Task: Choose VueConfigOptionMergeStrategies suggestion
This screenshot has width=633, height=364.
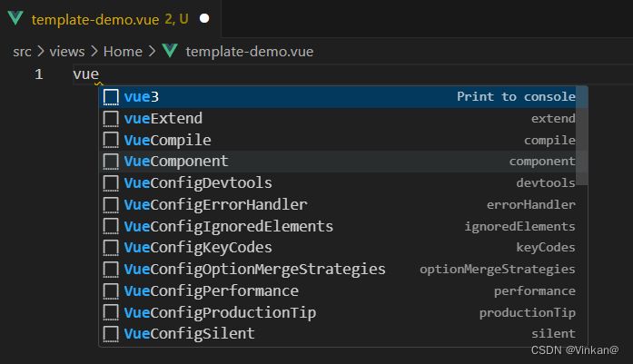Action: pyautogui.click(x=343, y=270)
